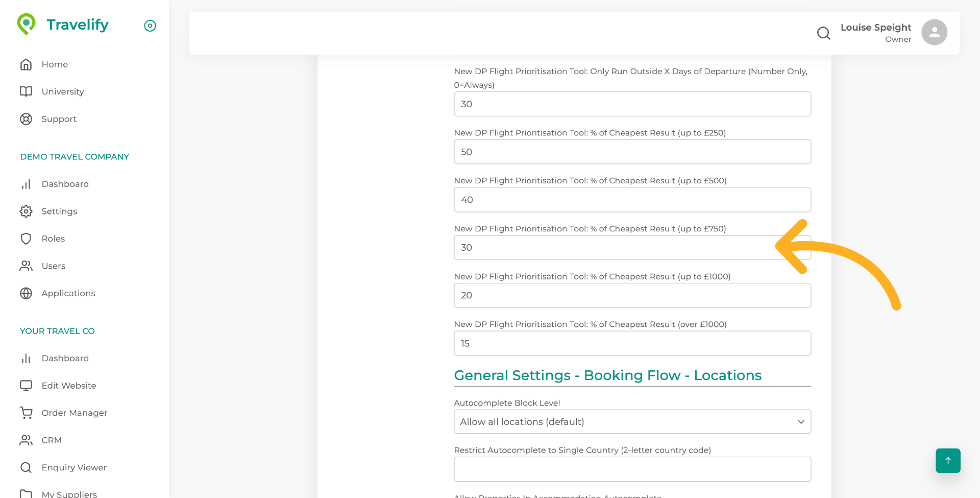Viewport: 980px width, 498px height.
Task: Click Demo Travel Company Dashboard chart icon
Action: point(26,184)
